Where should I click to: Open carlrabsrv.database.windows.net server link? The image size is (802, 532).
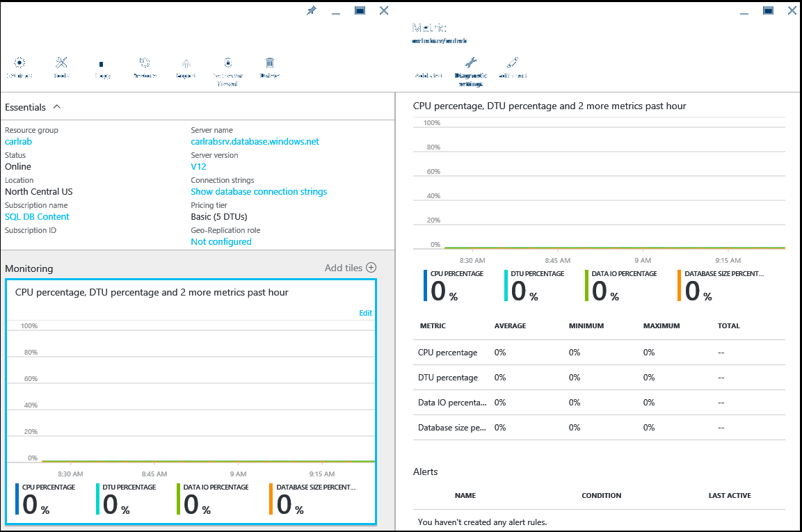(x=255, y=142)
